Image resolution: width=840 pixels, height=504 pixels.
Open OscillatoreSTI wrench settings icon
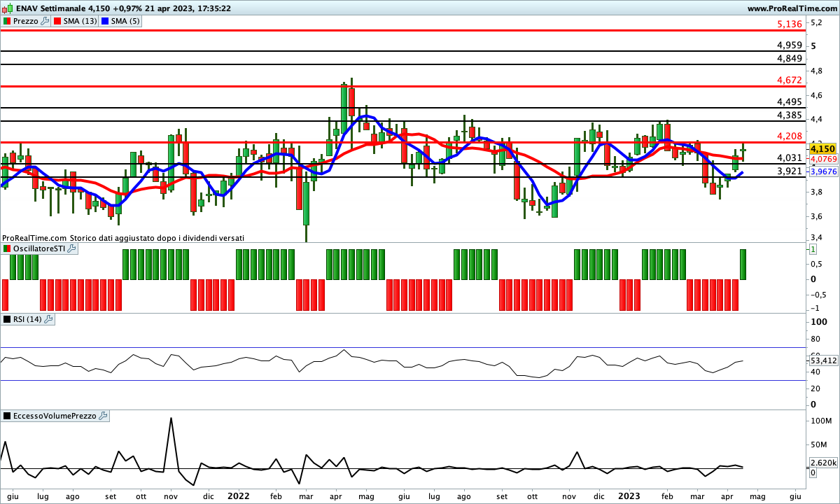[71, 248]
